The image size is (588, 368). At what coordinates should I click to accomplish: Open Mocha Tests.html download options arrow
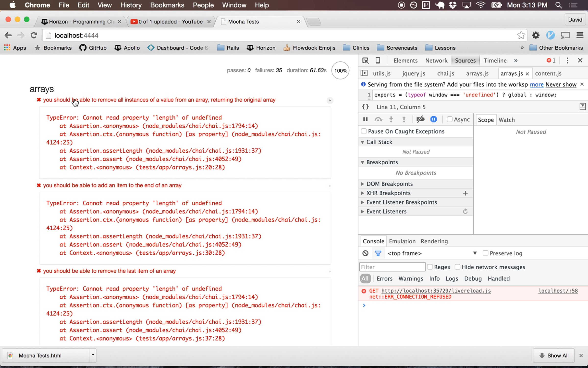click(93, 355)
